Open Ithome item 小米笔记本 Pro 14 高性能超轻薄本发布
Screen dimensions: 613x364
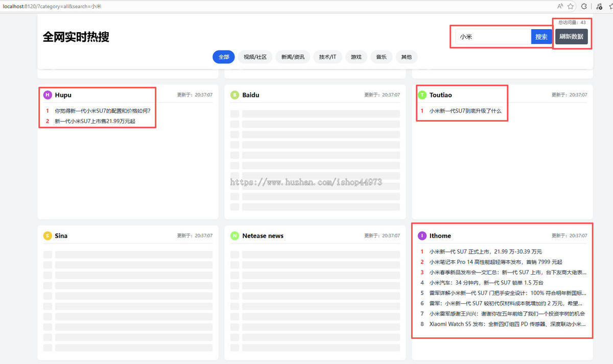[x=496, y=262]
